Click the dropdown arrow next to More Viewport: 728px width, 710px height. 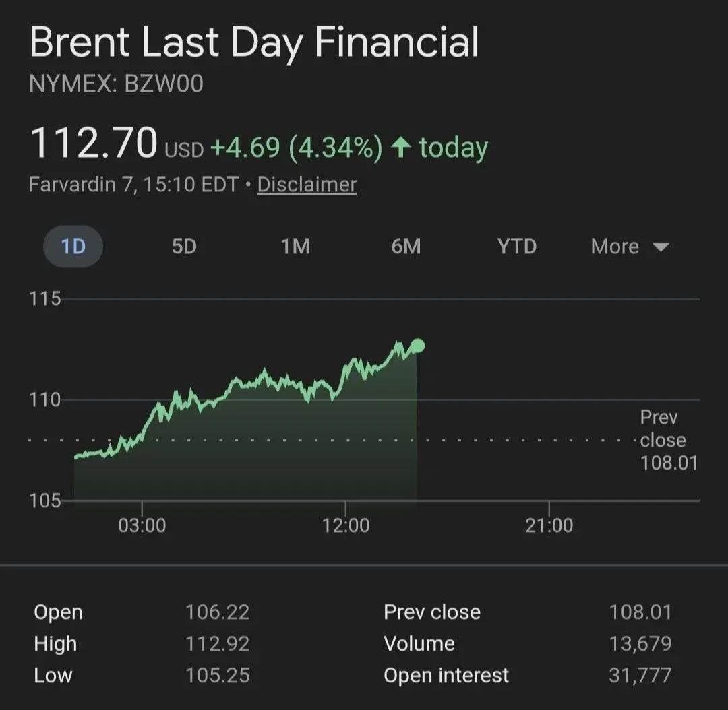(661, 247)
